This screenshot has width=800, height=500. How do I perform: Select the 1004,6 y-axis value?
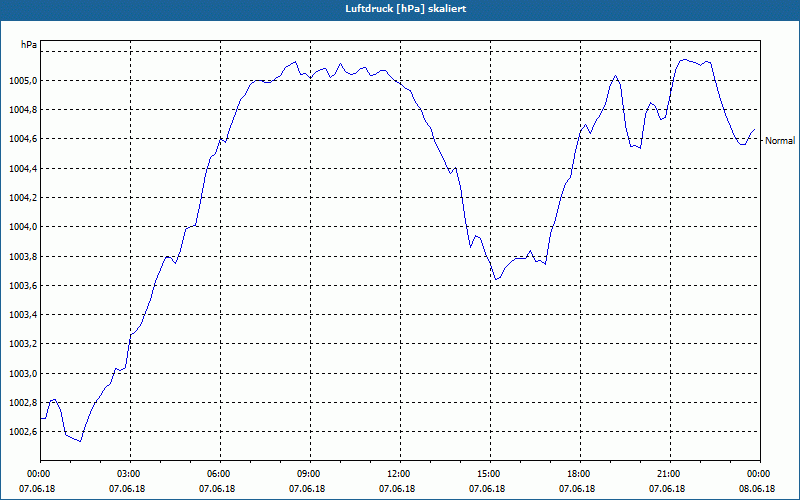(23, 139)
